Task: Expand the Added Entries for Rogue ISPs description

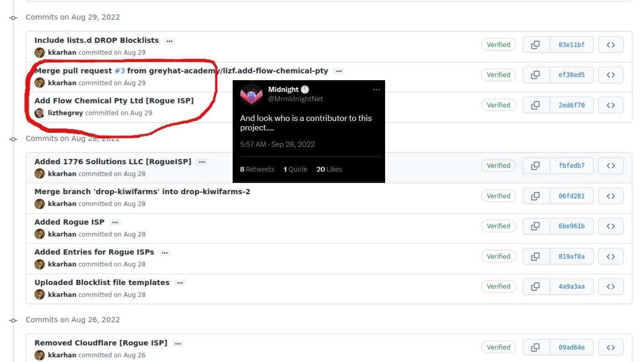Action: 165,252
